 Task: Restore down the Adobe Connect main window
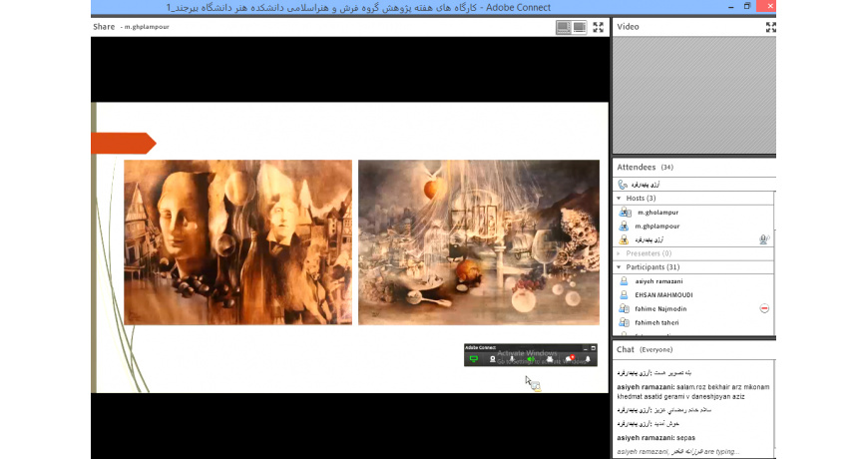(746, 7)
